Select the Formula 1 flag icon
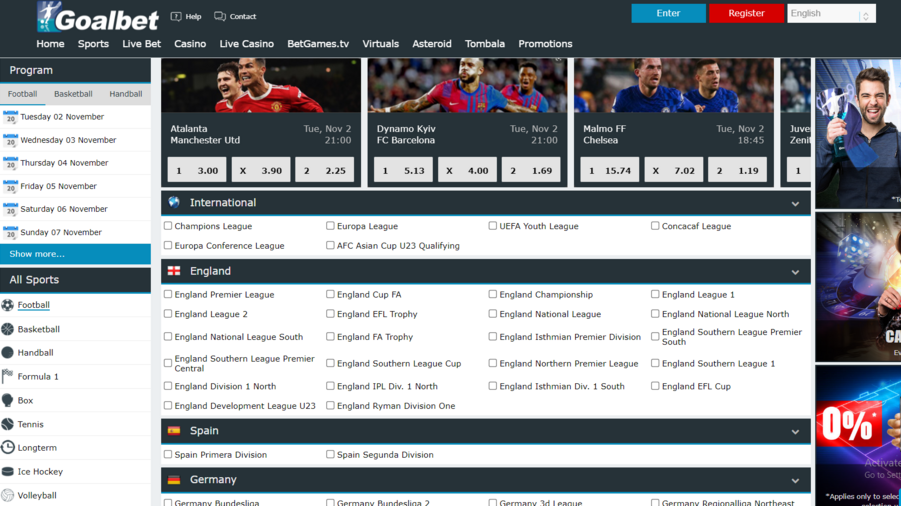The height and width of the screenshot is (506, 901). click(8, 376)
